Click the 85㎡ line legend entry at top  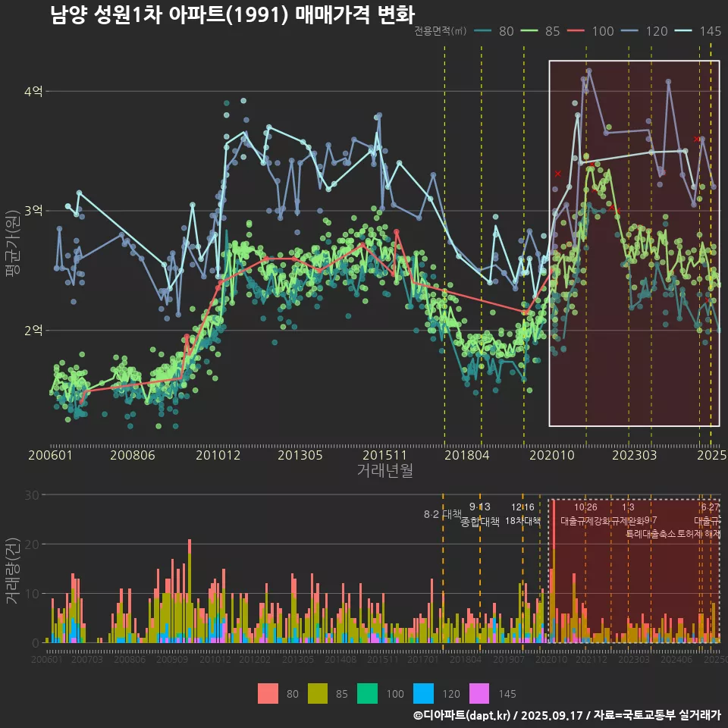[541, 31]
